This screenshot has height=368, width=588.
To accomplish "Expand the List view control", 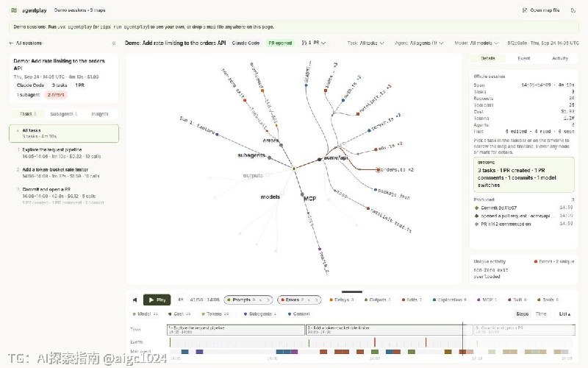I will tap(564, 314).
